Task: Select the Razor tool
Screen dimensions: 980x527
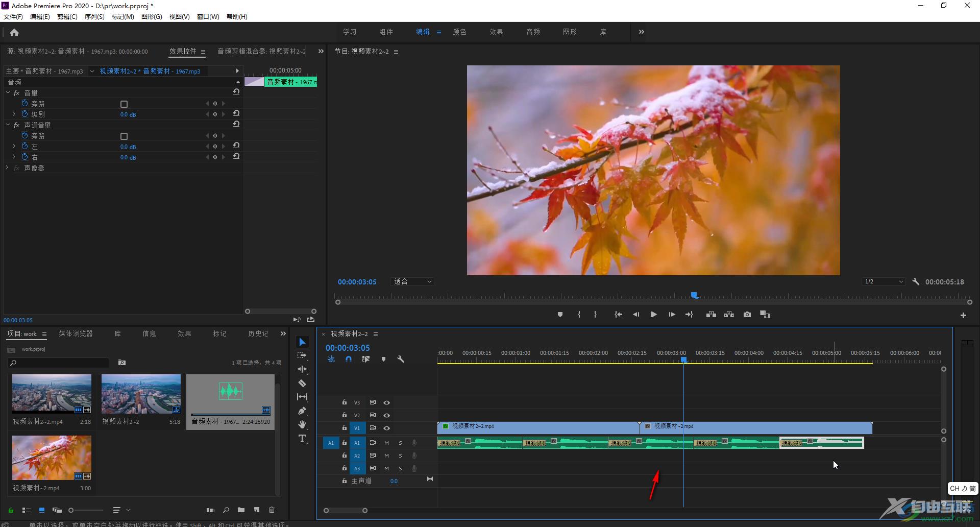Action: pos(302,383)
